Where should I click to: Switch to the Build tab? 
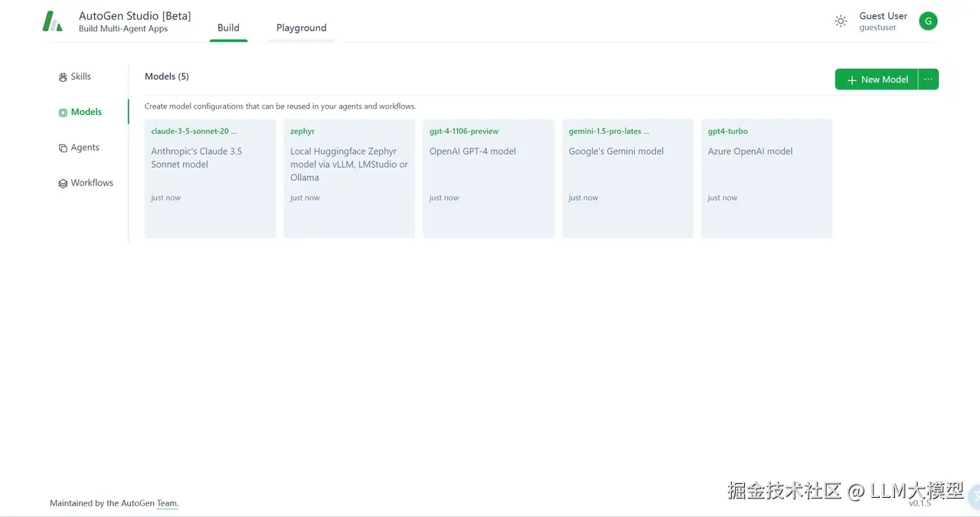(x=228, y=28)
